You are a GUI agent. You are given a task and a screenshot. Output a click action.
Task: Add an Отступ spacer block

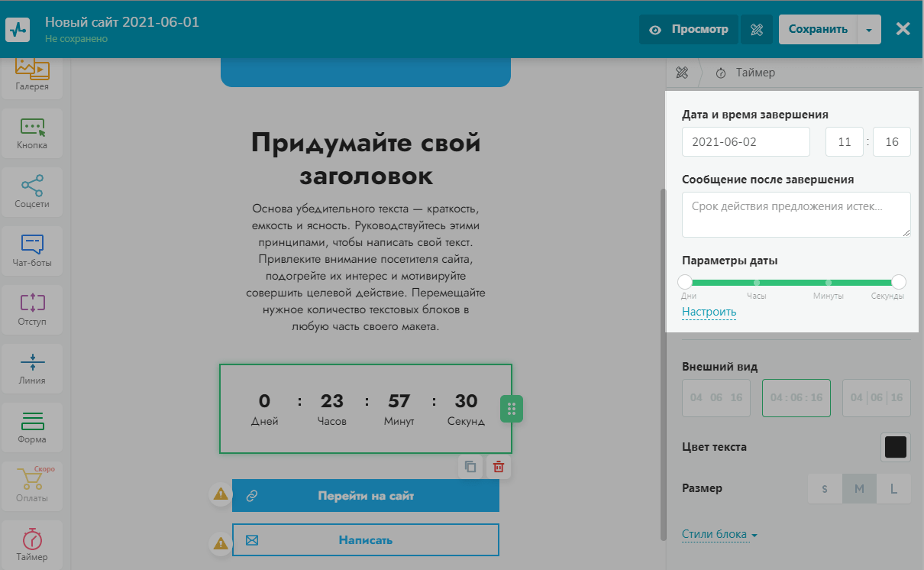click(x=31, y=310)
